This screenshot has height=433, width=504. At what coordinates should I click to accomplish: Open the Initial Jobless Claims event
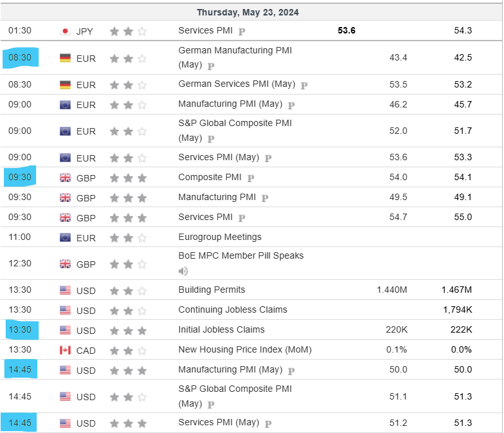pos(221,330)
